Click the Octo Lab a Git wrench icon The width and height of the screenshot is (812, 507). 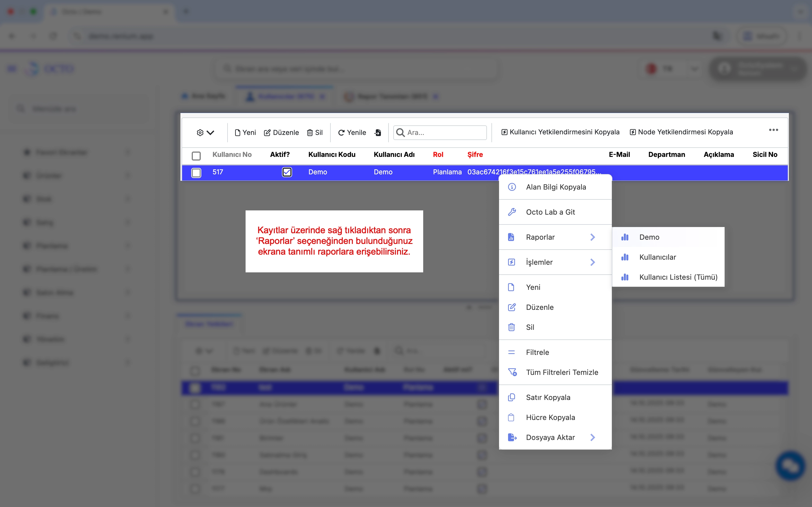click(x=512, y=212)
